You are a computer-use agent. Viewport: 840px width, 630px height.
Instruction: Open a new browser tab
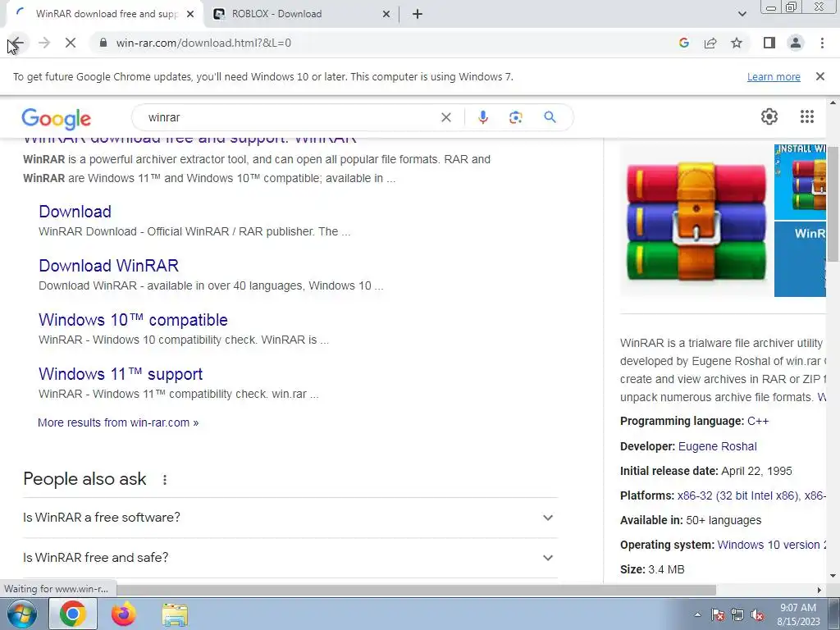point(418,15)
